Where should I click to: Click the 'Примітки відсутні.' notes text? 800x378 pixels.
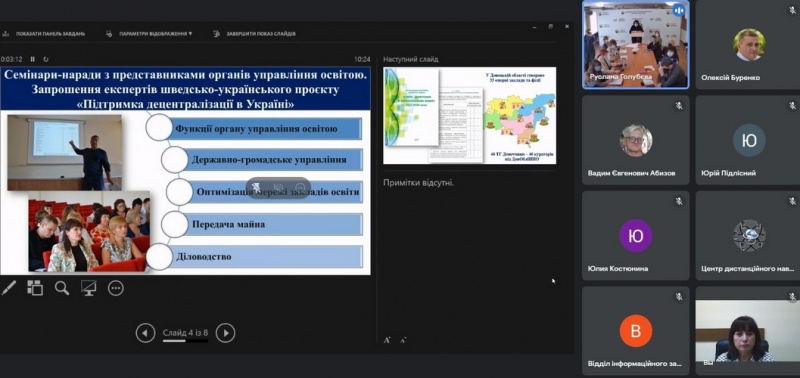[x=418, y=183]
